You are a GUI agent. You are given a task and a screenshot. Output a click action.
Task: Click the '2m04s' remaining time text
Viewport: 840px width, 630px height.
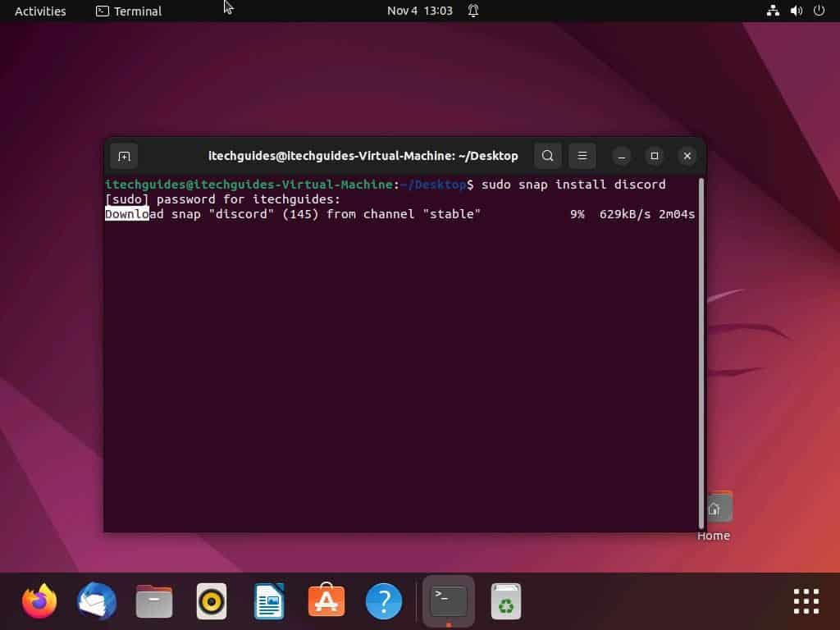click(x=677, y=214)
